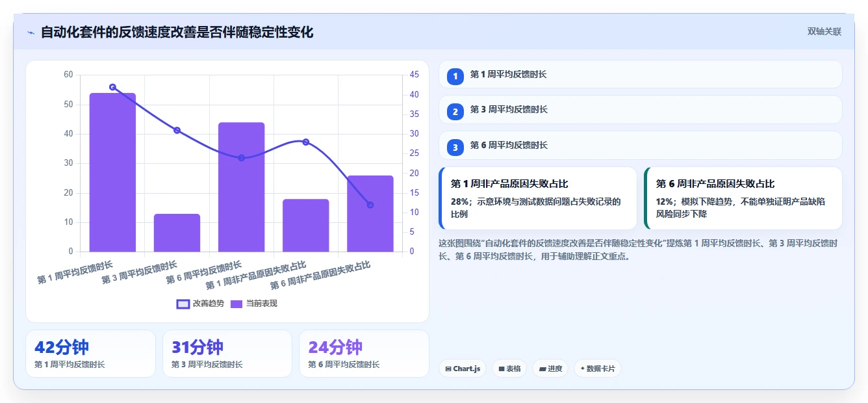868x403 pixels.
Task: Click the 当前表现 legend purple swatch
Action: click(237, 304)
